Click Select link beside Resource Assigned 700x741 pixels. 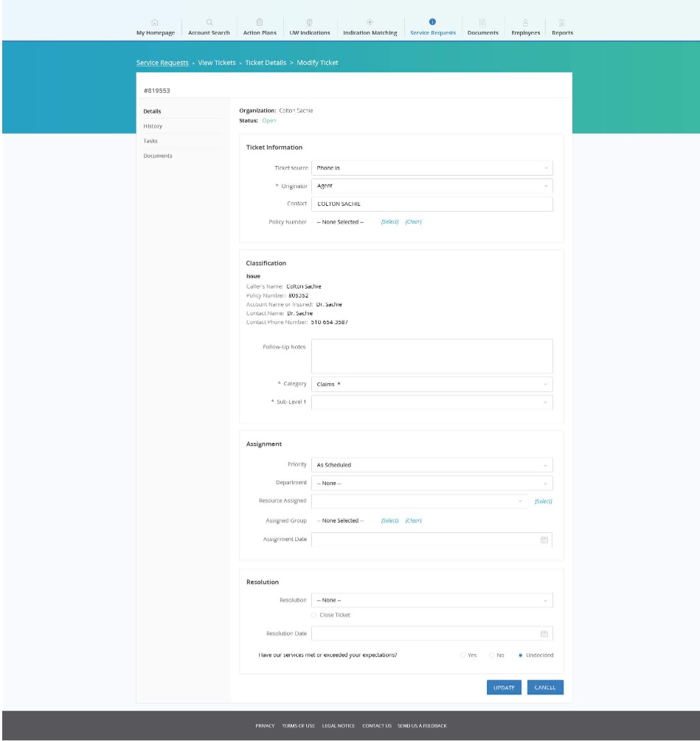click(543, 501)
